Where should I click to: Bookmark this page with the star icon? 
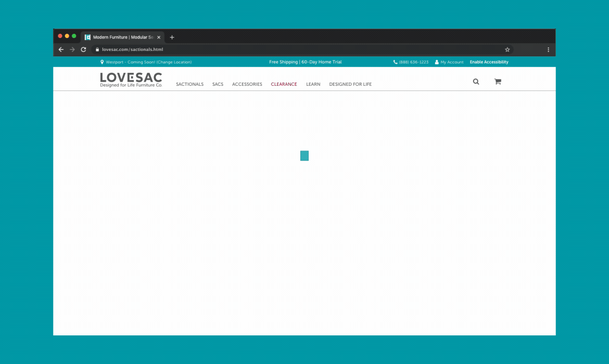(508, 50)
